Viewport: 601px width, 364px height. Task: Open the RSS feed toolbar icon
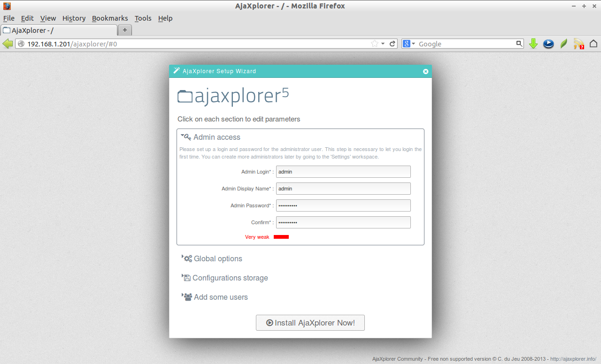579,44
